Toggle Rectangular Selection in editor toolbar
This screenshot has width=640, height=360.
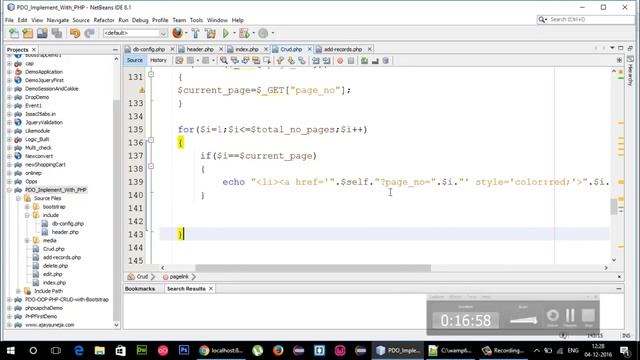[x=267, y=60]
